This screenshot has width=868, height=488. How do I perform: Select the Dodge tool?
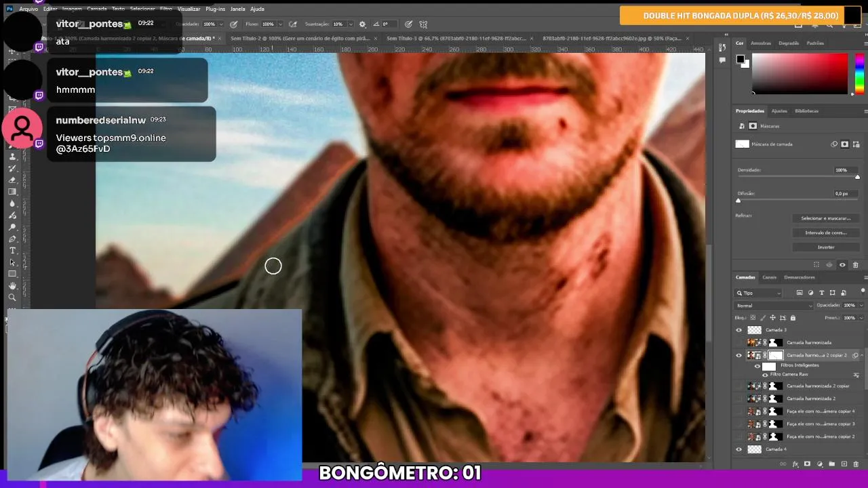point(12,227)
